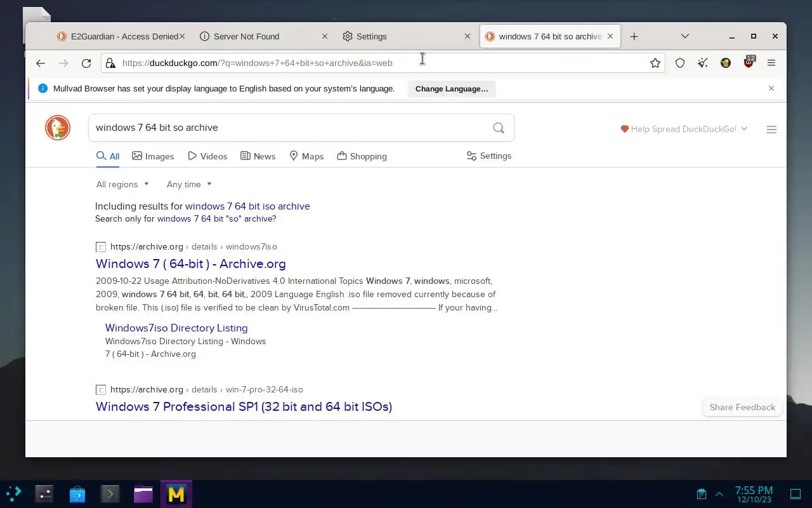Image resolution: width=812 pixels, height=508 pixels.
Task: Click the archive.org win-7-pro-32-64-iso URL
Action: pyautogui.click(x=206, y=390)
